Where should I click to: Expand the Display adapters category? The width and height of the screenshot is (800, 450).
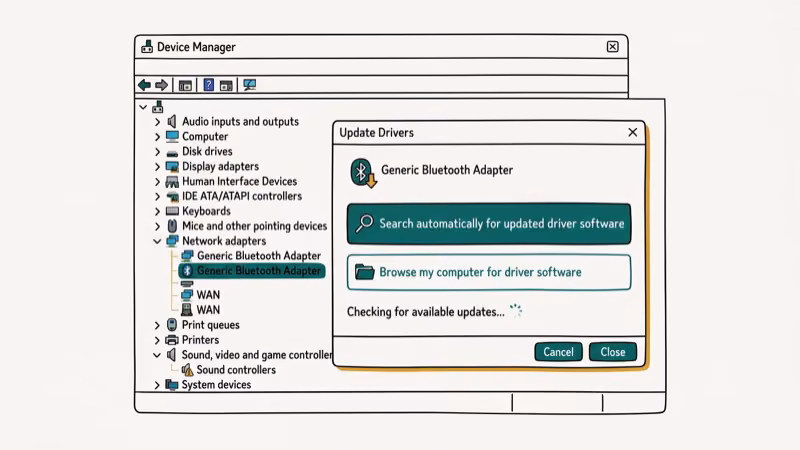pyautogui.click(x=157, y=167)
